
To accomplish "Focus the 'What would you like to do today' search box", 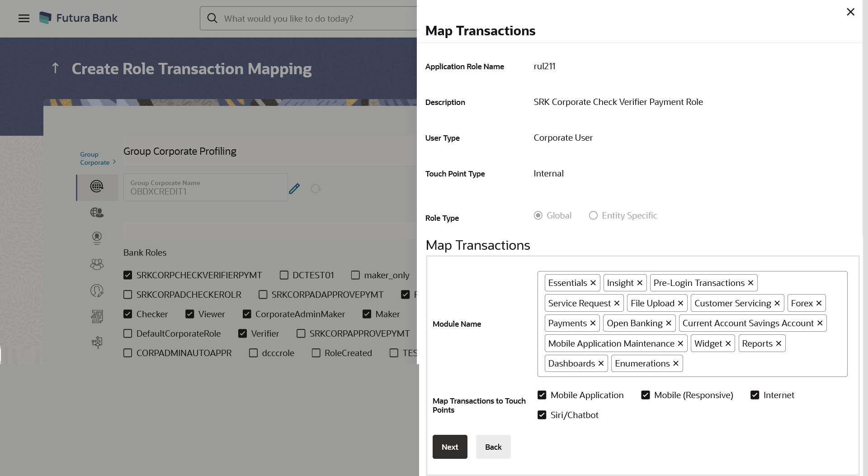I will click(316, 19).
